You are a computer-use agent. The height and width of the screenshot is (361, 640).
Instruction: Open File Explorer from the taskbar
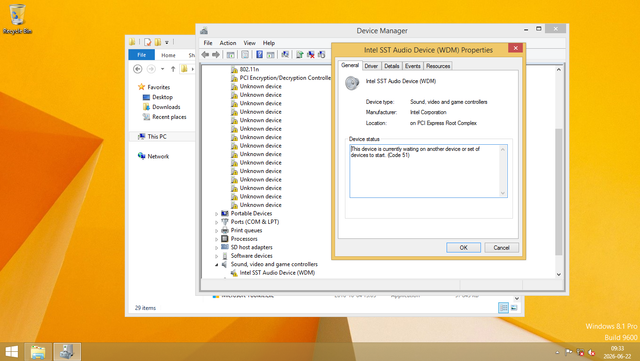pos(38,352)
